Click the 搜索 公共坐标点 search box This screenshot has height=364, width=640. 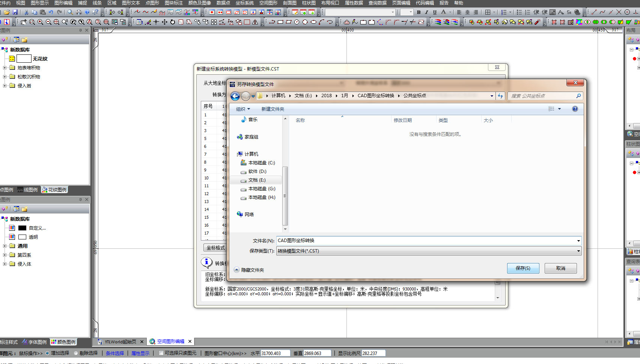coord(545,96)
